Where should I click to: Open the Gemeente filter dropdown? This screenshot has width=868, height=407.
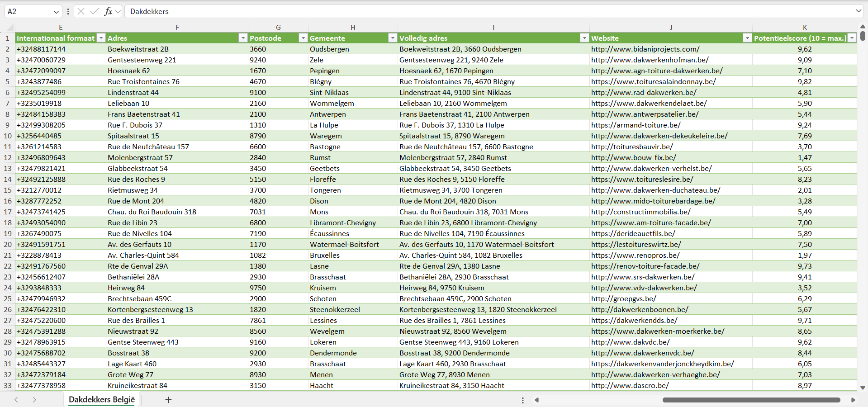tap(393, 38)
